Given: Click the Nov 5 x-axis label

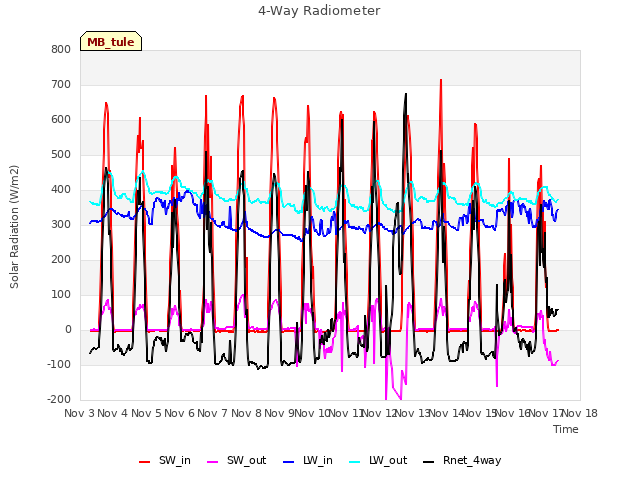Looking at the screenshot, I should pyautogui.click(x=146, y=413).
